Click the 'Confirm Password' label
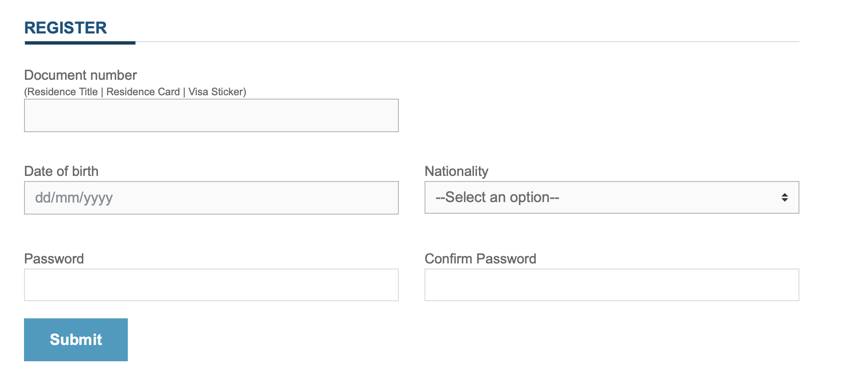 coord(480,259)
